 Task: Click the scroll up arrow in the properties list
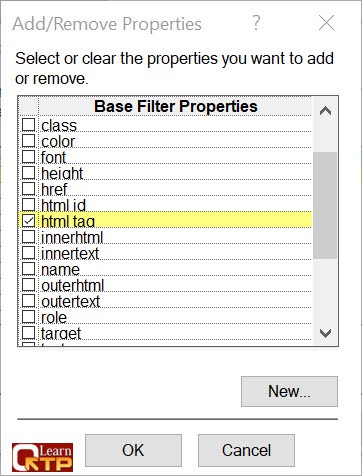(325, 111)
